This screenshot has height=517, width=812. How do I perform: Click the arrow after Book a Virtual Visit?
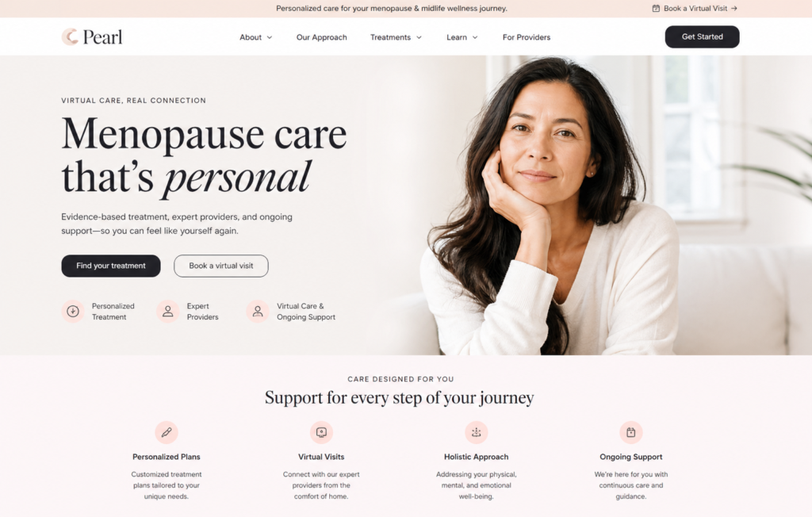[x=733, y=8]
